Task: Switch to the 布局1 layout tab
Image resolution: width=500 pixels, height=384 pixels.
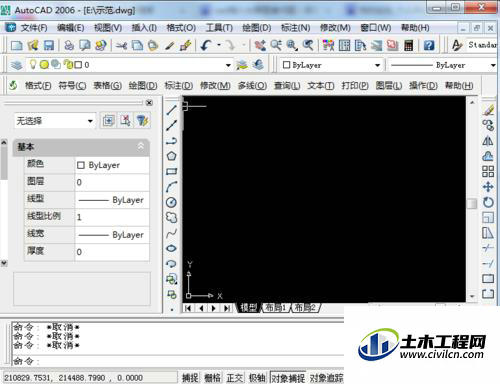Action: tap(275, 308)
